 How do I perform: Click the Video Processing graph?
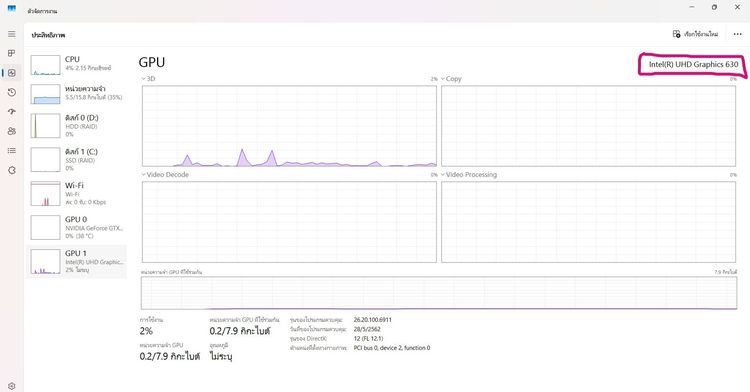588,222
